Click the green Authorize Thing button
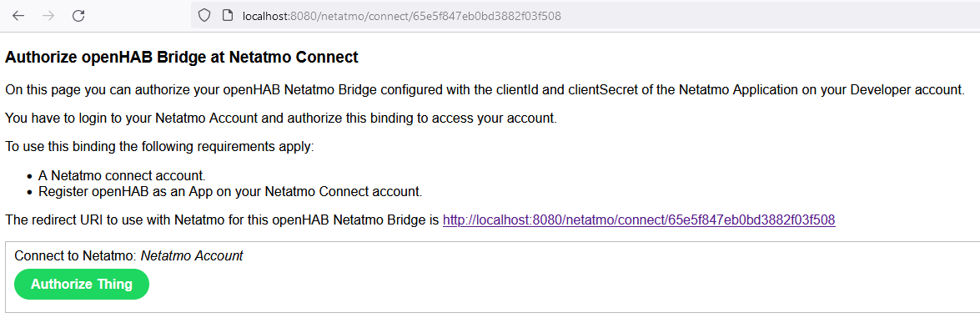 pyautogui.click(x=82, y=284)
